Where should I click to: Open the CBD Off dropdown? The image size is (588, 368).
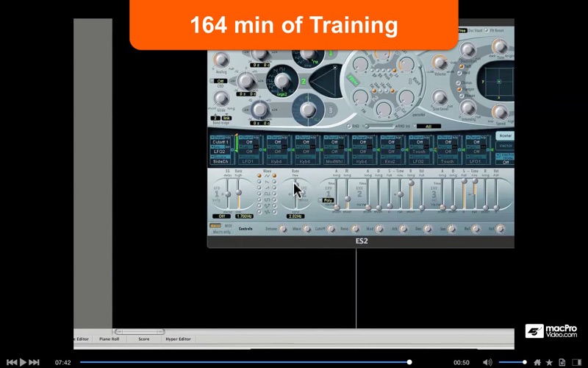click(x=220, y=81)
